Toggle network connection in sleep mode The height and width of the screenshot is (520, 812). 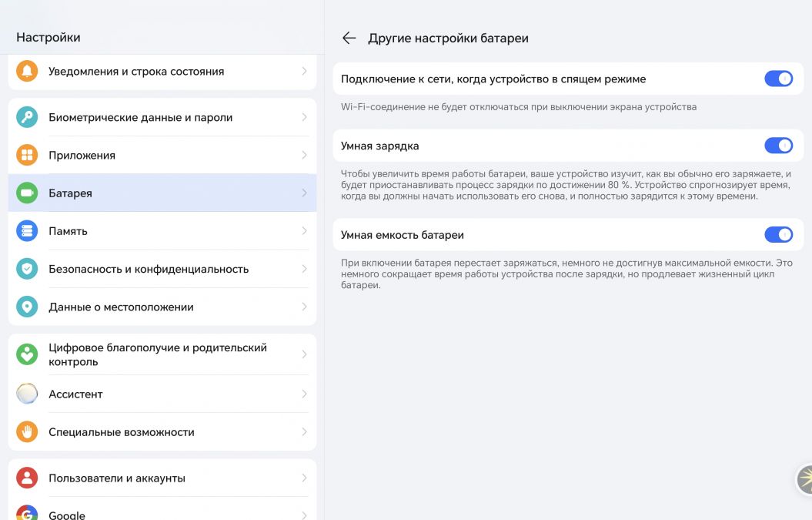click(x=778, y=79)
